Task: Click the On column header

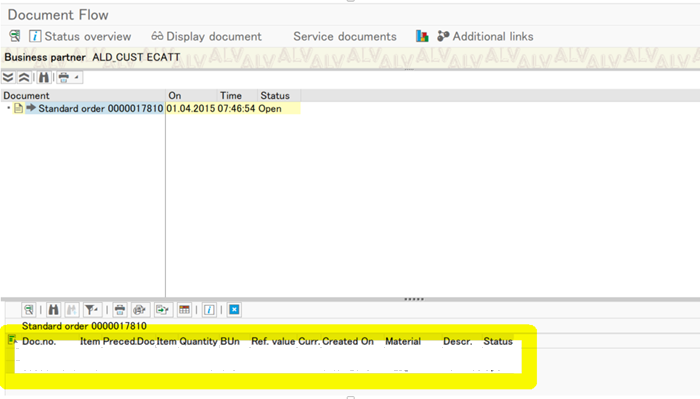Action: (x=192, y=96)
